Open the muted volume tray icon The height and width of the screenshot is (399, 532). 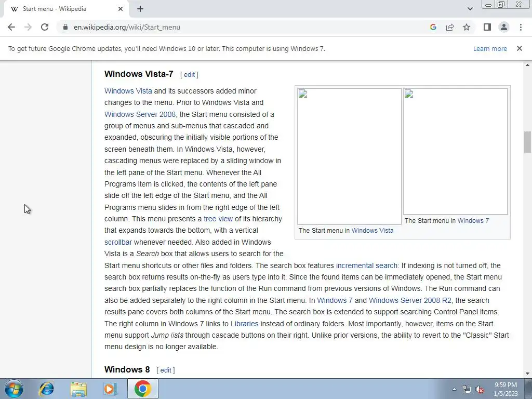480,389
